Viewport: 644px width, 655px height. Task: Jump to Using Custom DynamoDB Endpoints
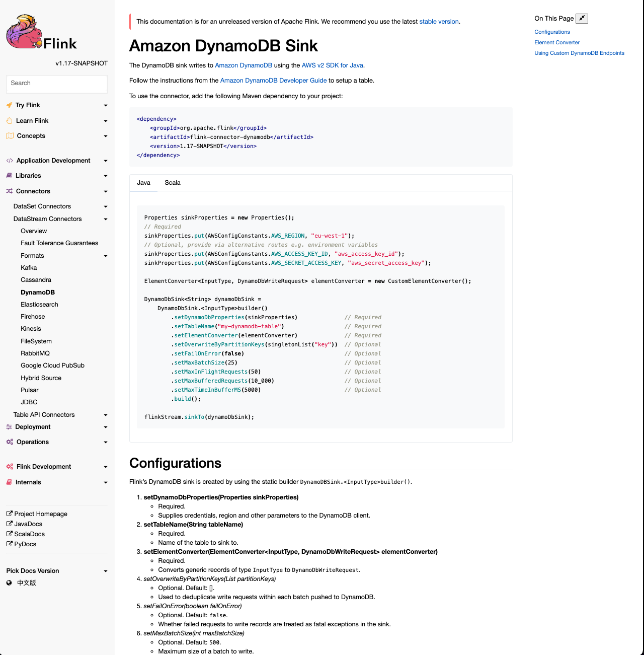[x=579, y=53]
